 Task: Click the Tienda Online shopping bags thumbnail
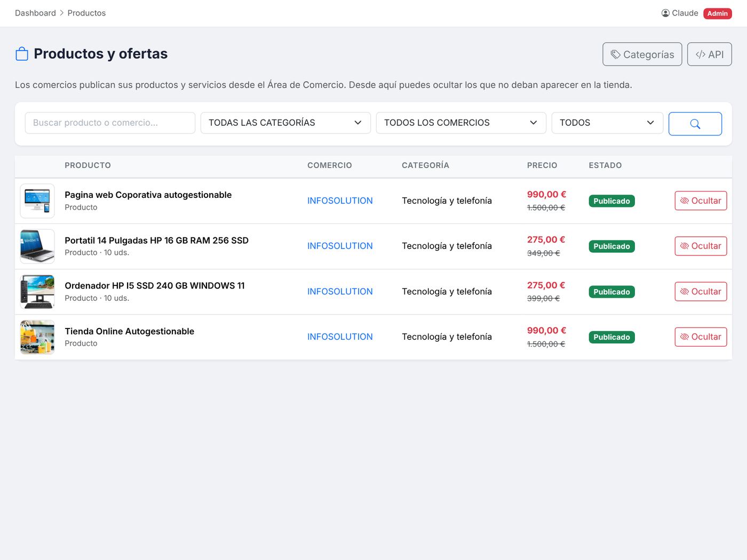37,337
